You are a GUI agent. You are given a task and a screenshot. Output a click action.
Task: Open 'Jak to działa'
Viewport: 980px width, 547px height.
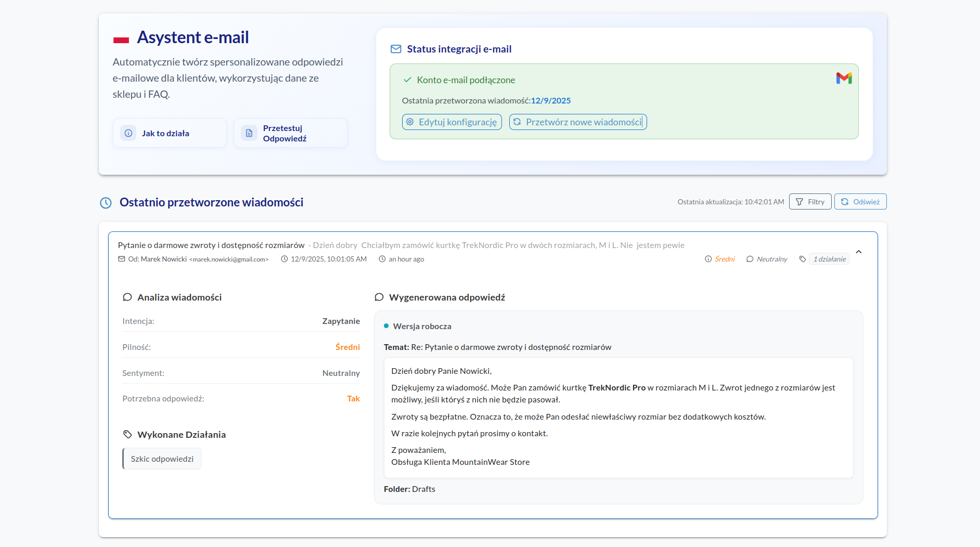tap(170, 133)
